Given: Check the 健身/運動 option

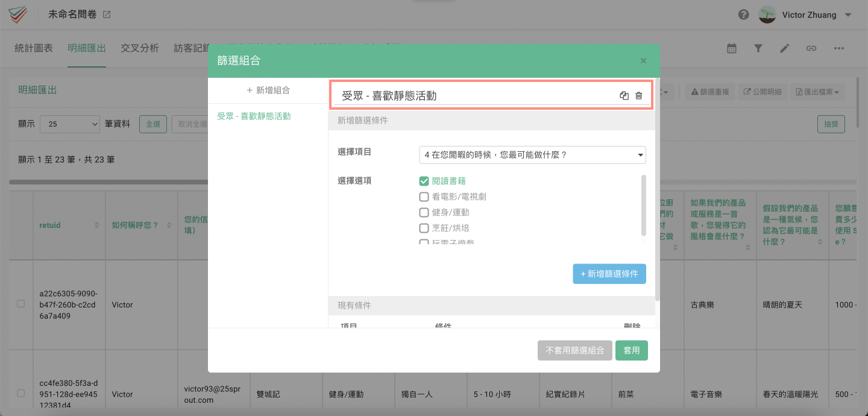Looking at the screenshot, I should (424, 212).
